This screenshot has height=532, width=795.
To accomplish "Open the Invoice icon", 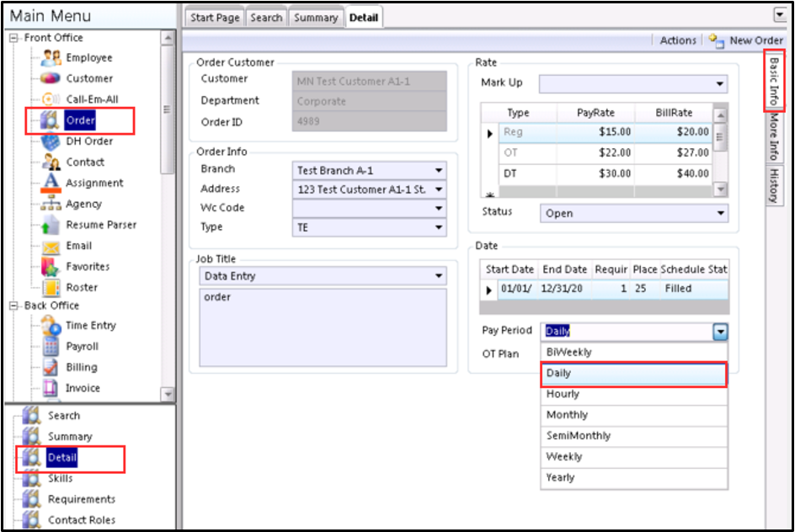I will pyautogui.click(x=51, y=388).
